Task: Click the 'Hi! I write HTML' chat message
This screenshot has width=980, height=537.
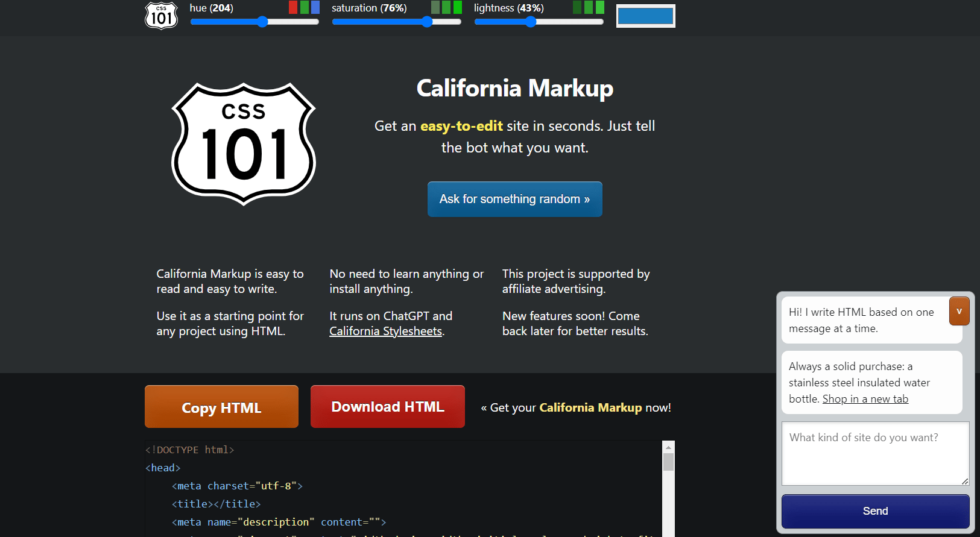Action: (872, 320)
